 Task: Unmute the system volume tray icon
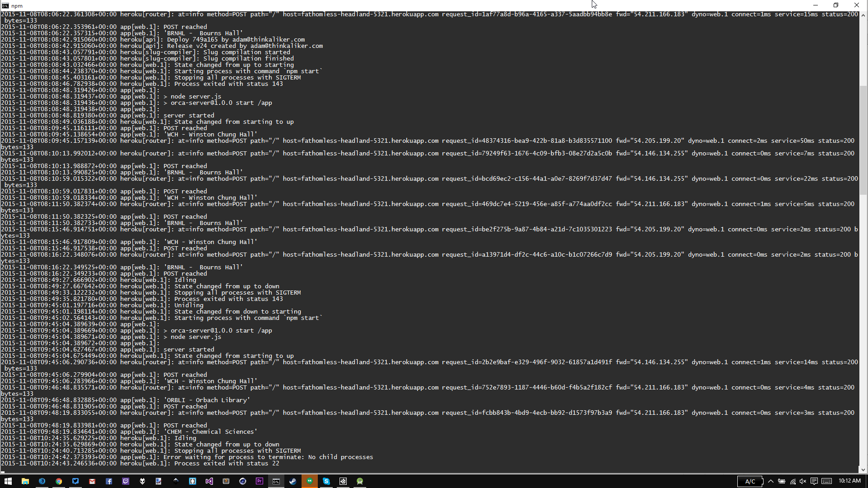[x=803, y=481]
